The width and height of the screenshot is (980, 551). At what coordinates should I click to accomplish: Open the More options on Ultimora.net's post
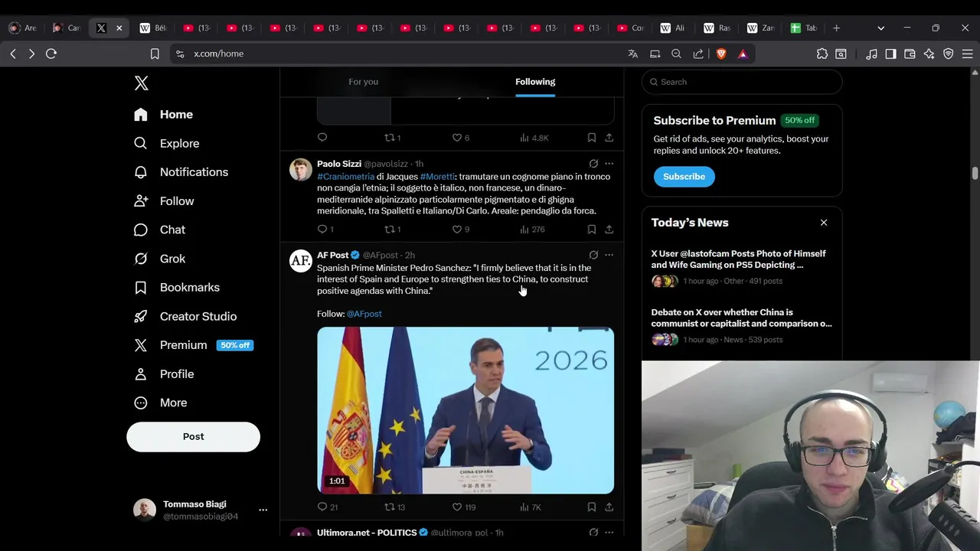click(x=609, y=533)
